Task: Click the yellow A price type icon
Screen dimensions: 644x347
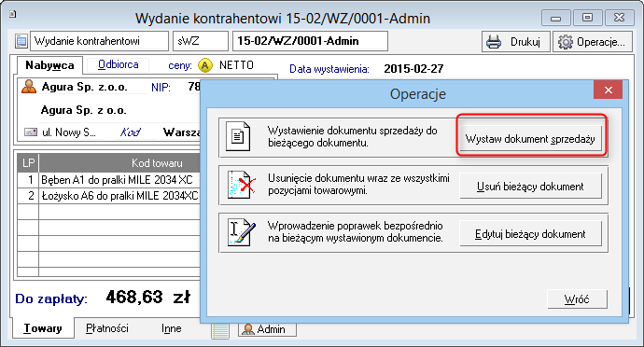Action: tap(205, 65)
